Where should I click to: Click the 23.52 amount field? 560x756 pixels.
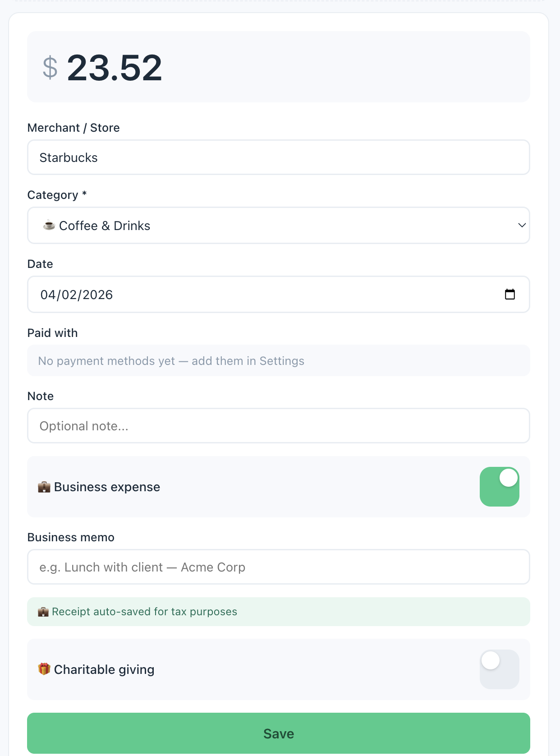coord(115,68)
